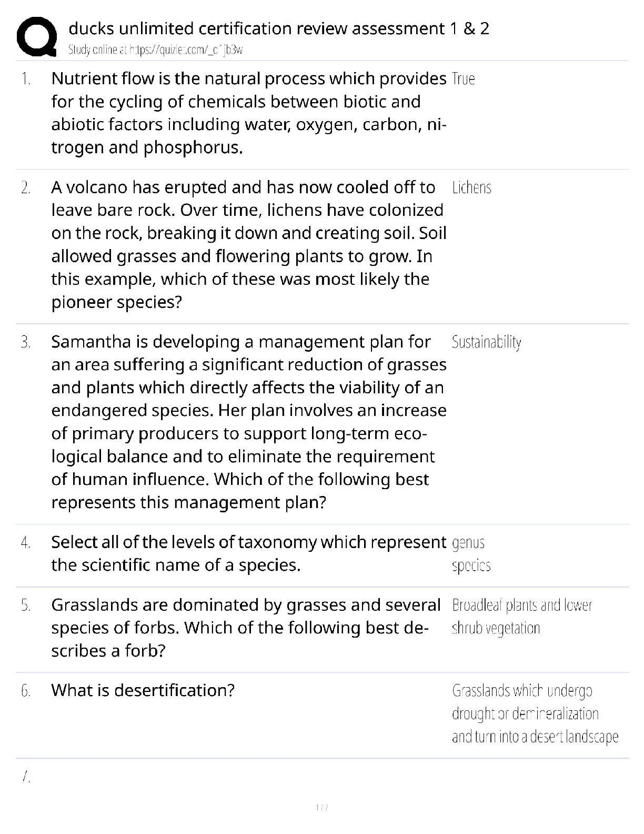The height and width of the screenshot is (834, 644).
Task: Select the desertification definition answer
Action: pyautogui.click(x=534, y=713)
